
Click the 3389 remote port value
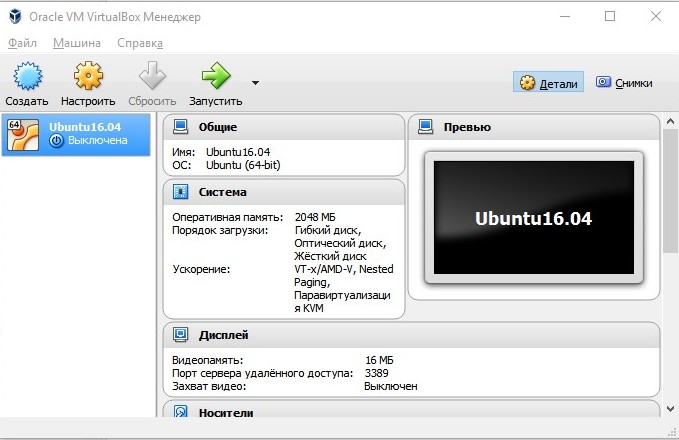(376, 373)
